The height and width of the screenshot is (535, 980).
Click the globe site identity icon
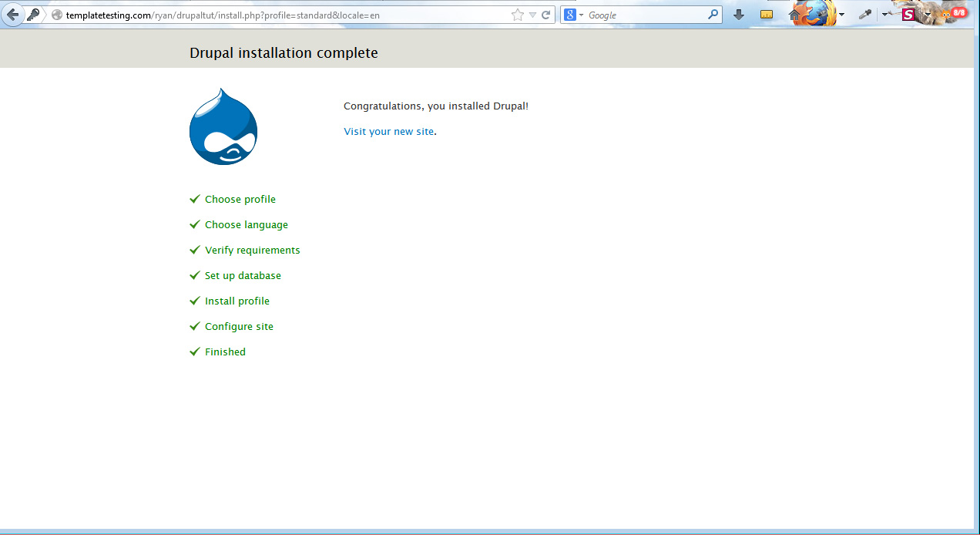(57, 15)
